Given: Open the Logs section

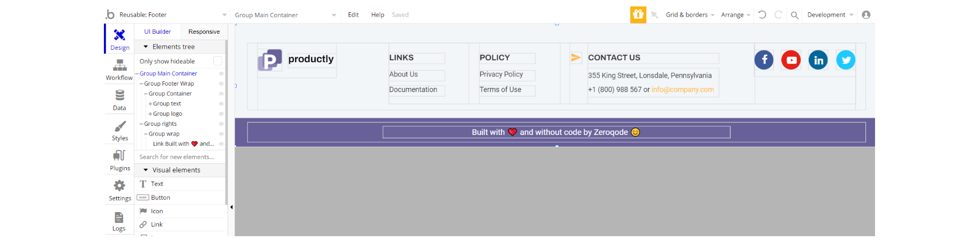Looking at the screenshot, I should [119, 221].
